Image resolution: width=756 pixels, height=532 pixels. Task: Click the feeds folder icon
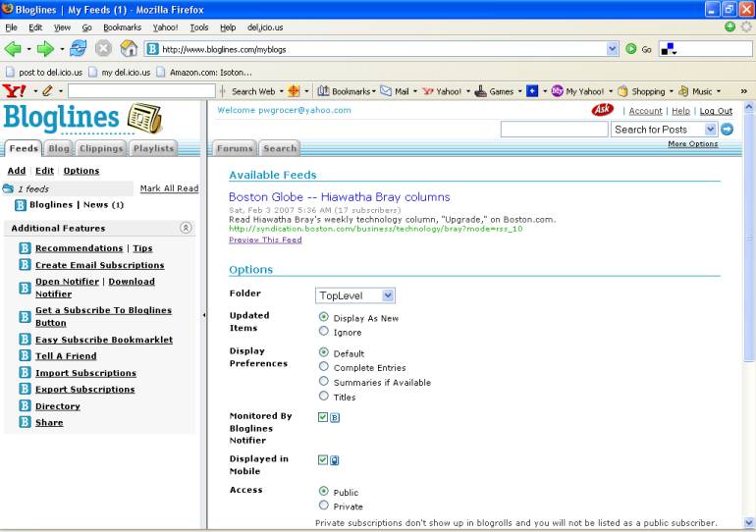pyautogui.click(x=8, y=188)
